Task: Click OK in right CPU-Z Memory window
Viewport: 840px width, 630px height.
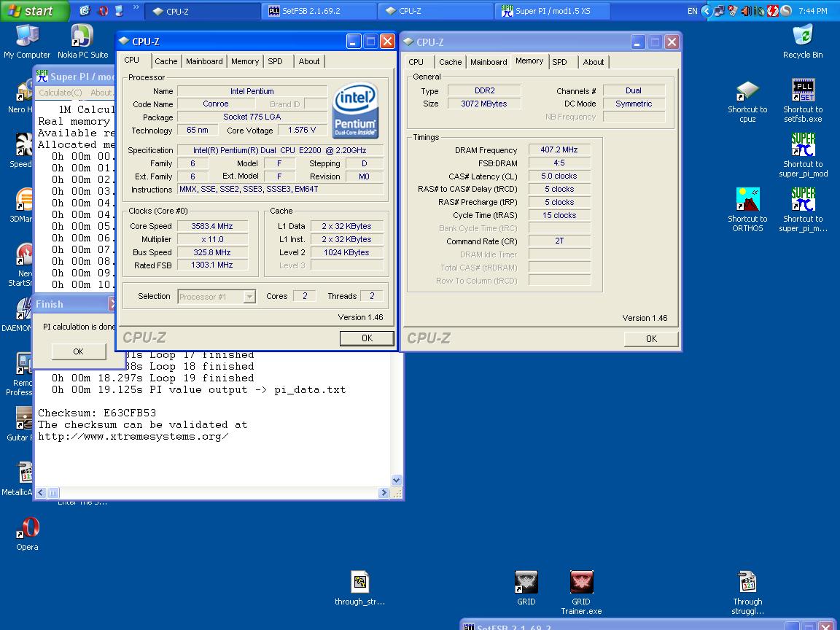Action: coord(651,338)
